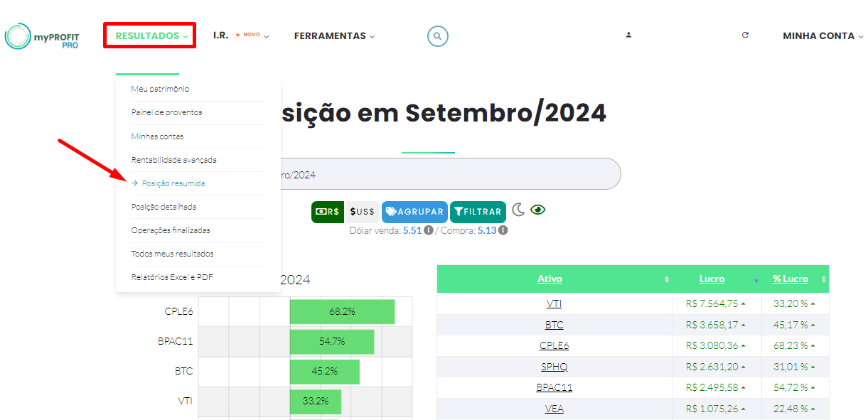Image resolution: width=868 pixels, height=420 pixels.
Task: Click info icon next to Dólar venda
Action: [x=429, y=230]
